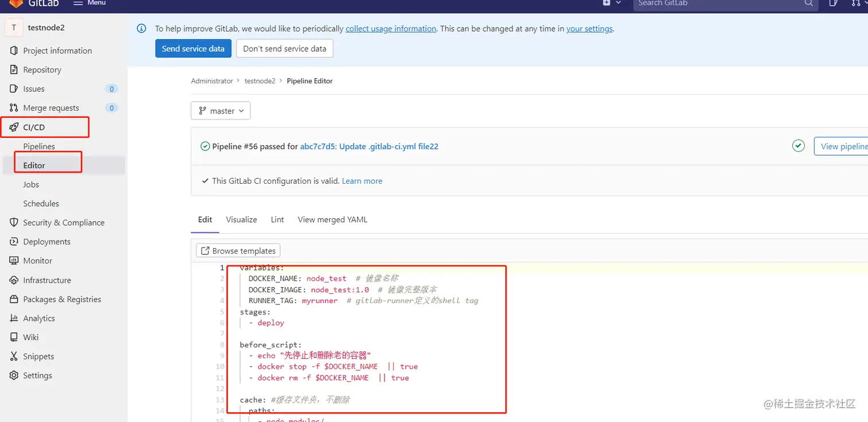Open the Monitor sidebar item
This screenshot has height=422, width=868.
37,261
